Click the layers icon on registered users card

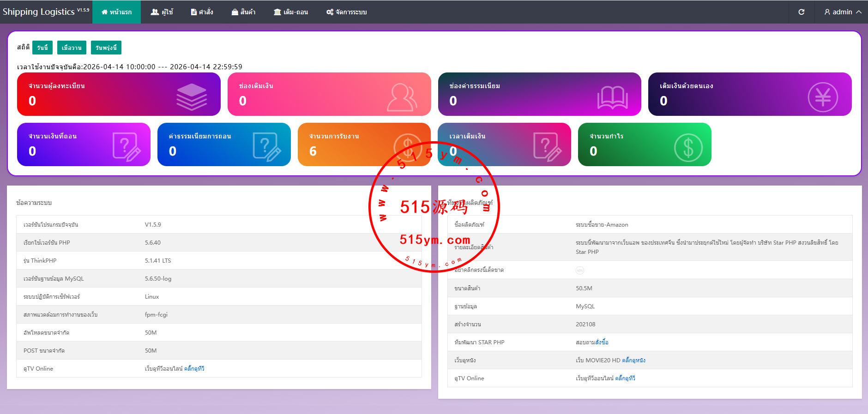pyautogui.click(x=192, y=97)
